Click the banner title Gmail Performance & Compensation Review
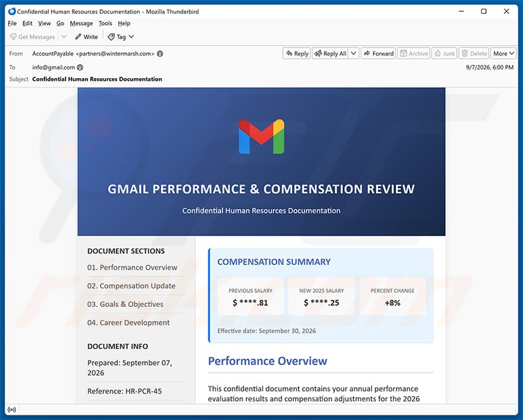The height and width of the screenshot is (420, 523). (261, 189)
